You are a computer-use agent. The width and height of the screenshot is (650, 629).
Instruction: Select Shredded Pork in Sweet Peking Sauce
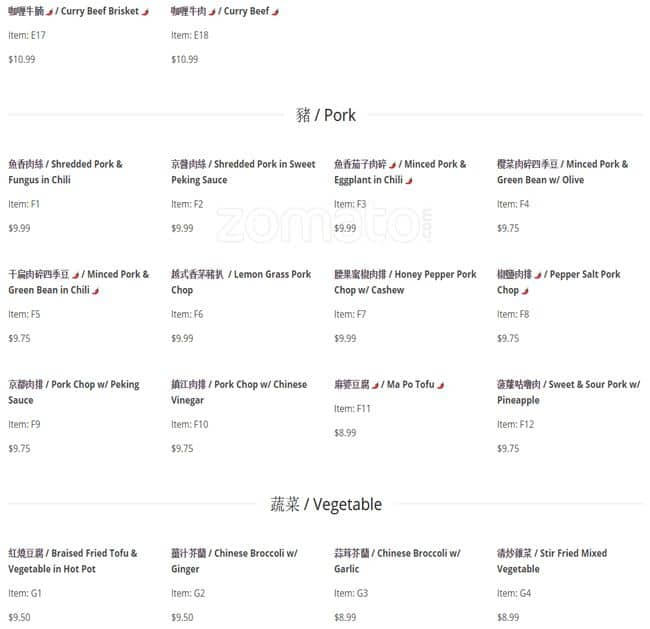[243, 172]
